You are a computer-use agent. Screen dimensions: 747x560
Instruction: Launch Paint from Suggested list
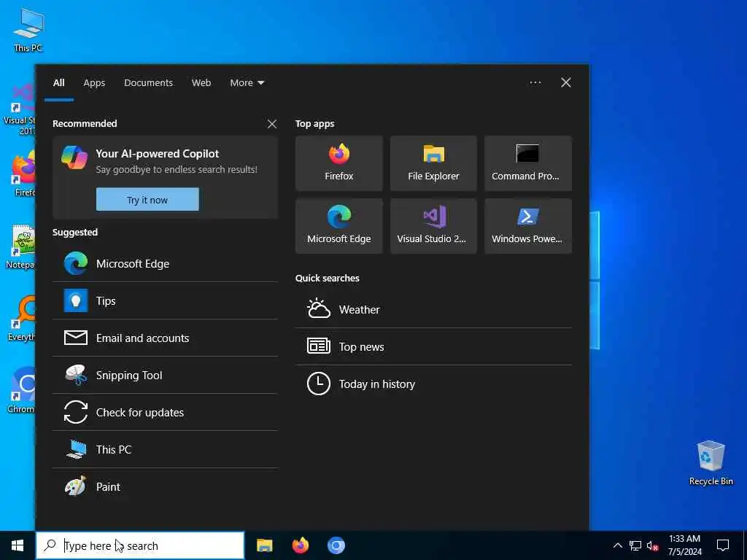coord(166,486)
